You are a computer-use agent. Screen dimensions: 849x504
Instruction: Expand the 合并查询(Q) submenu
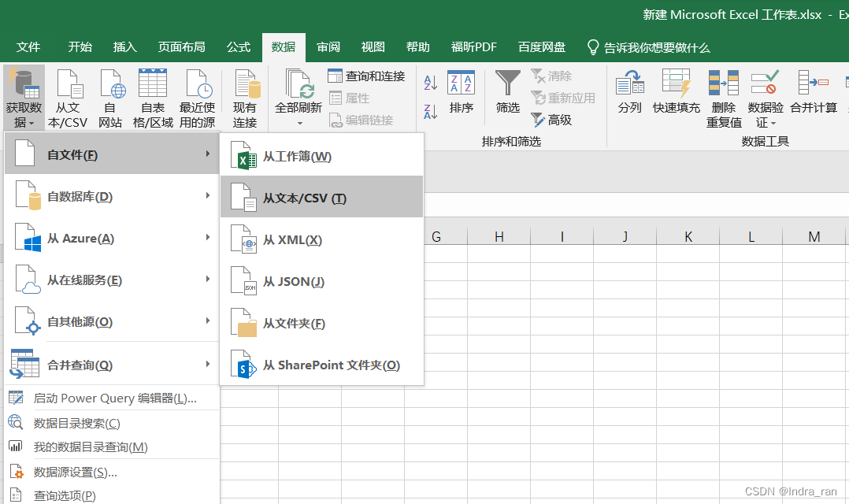tap(112, 365)
